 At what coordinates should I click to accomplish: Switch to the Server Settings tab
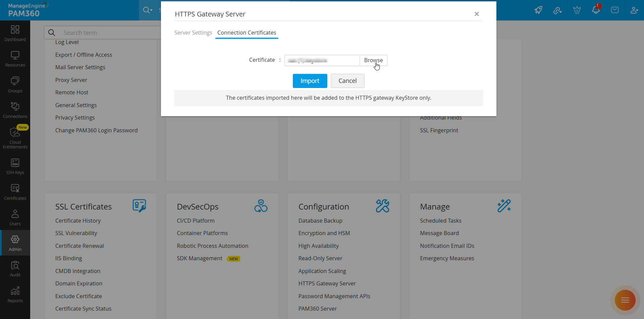pos(193,33)
